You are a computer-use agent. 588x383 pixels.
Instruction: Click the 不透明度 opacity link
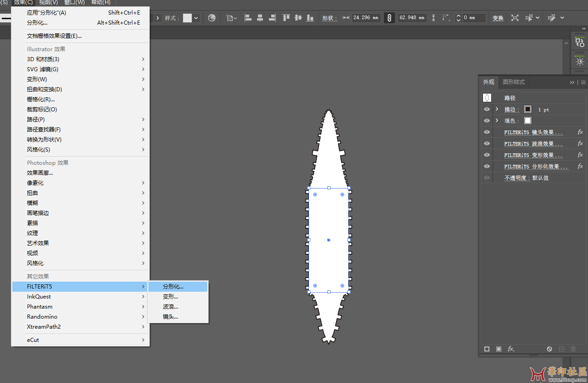517,178
